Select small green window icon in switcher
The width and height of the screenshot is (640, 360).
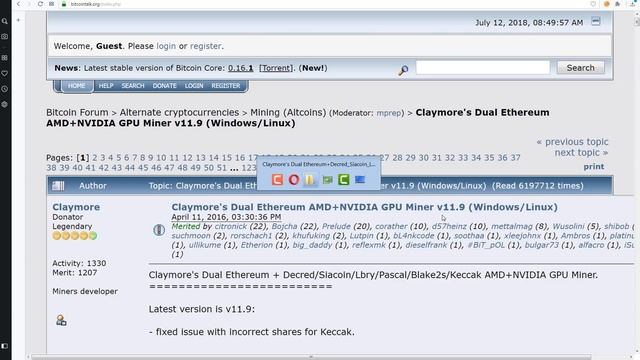(x=327, y=180)
